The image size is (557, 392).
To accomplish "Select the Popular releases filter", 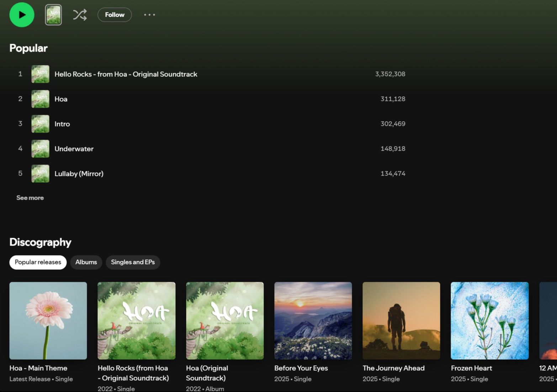I will (x=38, y=262).
